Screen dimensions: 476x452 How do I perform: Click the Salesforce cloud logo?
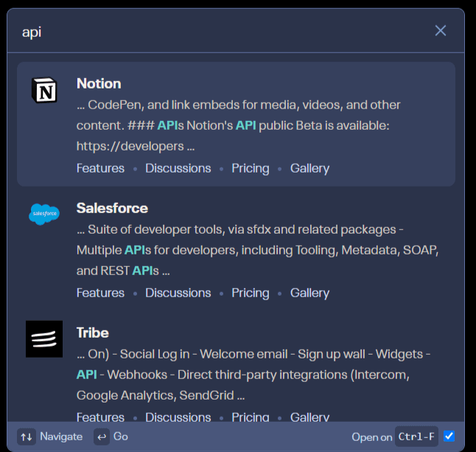pyautogui.click(x=44, y=215)
